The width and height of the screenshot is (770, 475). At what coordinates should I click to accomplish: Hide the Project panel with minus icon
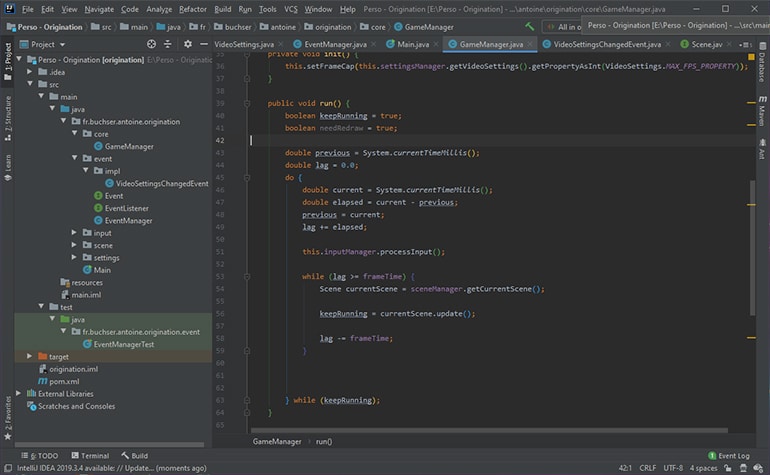pos(204,44)
